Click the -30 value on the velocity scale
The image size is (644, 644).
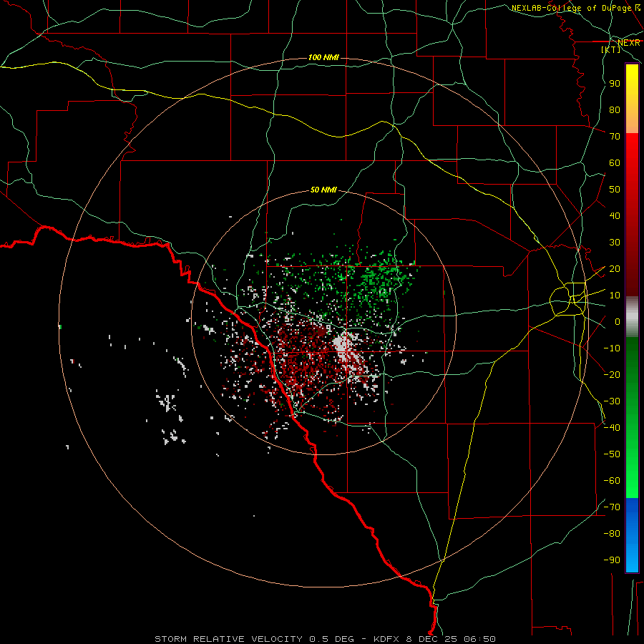click(x=612, y=401)
